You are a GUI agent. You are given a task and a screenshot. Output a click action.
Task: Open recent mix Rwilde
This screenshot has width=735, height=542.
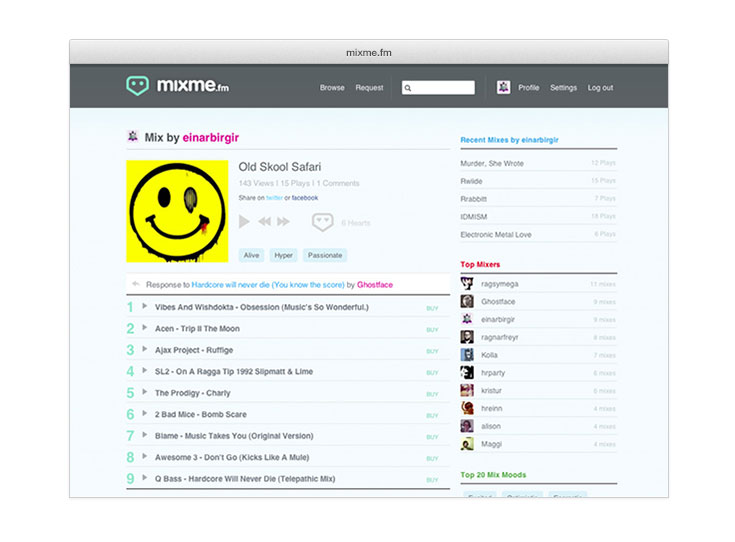click(x=471, y=181)
